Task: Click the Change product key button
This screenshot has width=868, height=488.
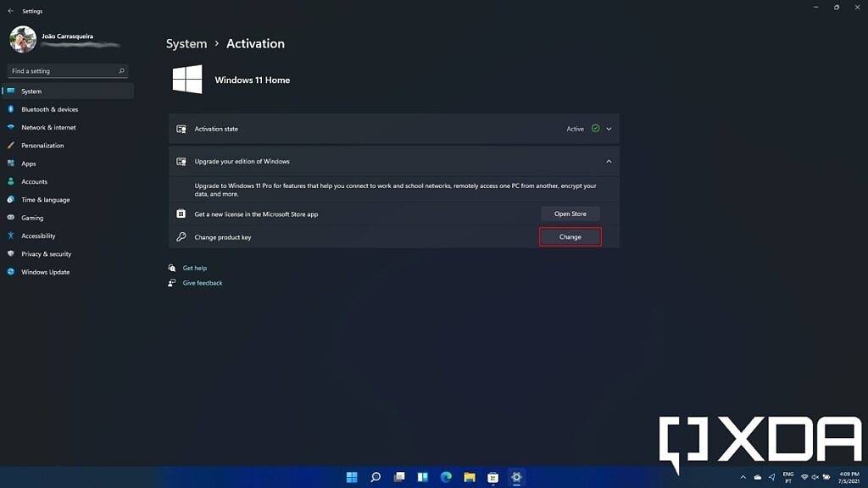Action: [570, 236]
